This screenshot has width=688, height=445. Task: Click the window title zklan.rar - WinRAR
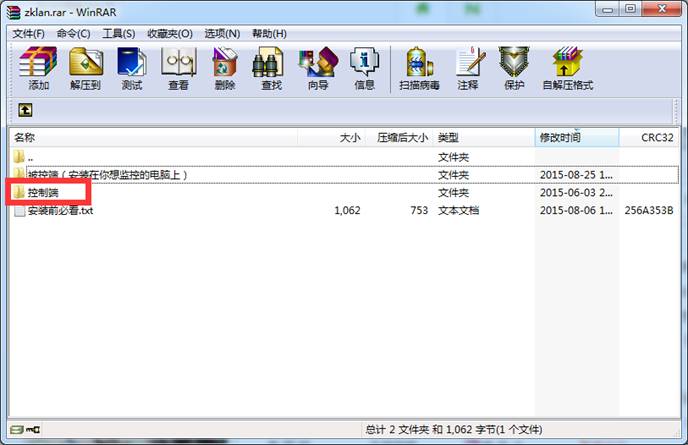(70, 12)
